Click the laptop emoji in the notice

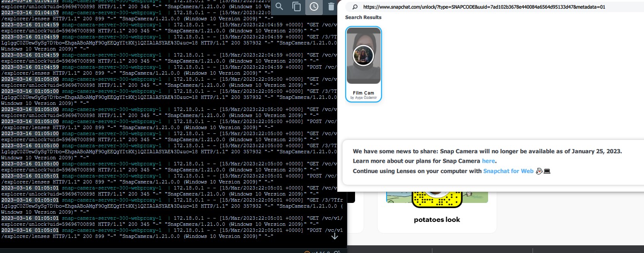546,171
